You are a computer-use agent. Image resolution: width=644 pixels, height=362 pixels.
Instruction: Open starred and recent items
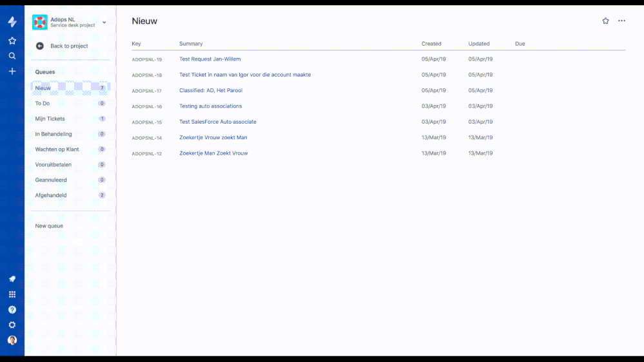tap(12, 41)
